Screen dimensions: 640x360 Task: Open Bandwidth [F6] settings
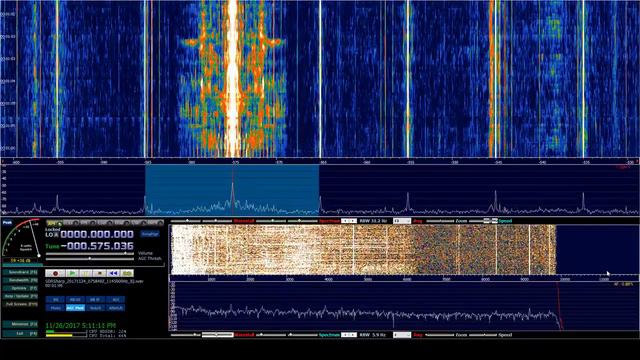click(x=20, y=280)
